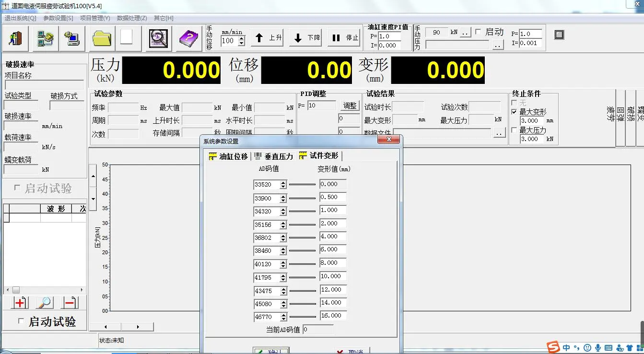Click the 下降 down arrow button

point(306,37)
